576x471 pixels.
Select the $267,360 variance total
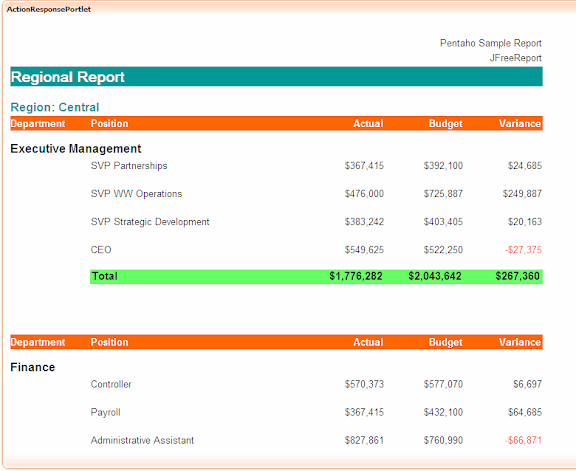pos(517,276)
